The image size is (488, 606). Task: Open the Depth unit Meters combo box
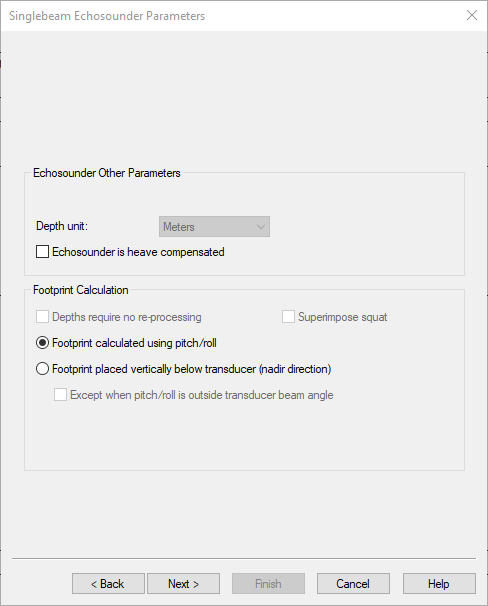214,226
